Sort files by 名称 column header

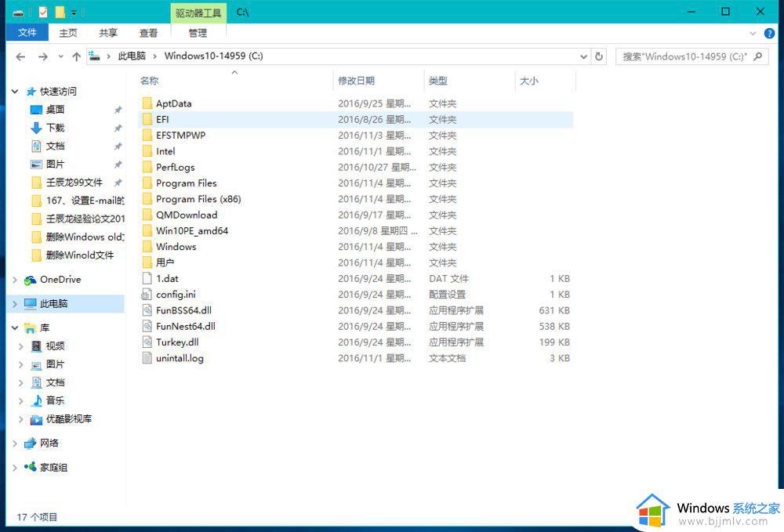coord(235,81)
